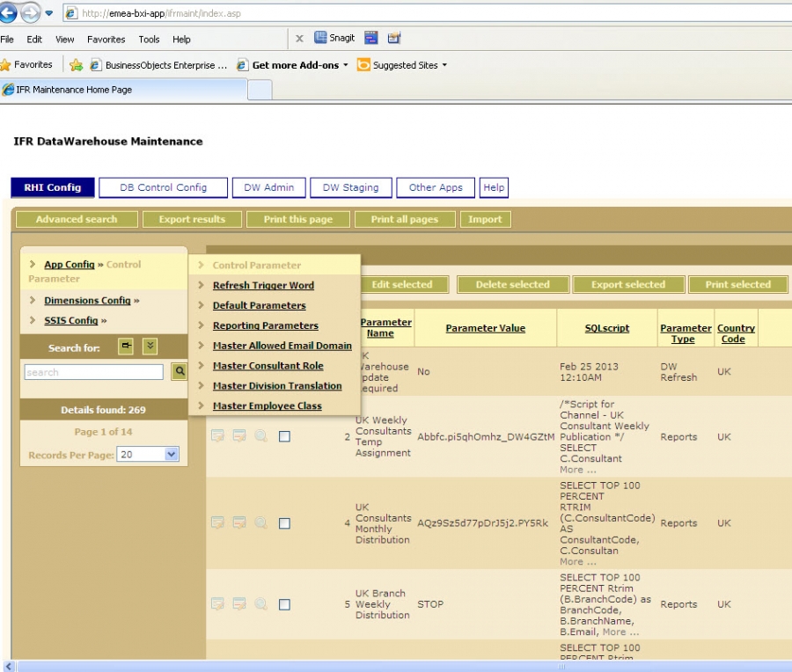Click the browser Forward arrow button
The height and width of the screenshot is (672, 792).
pos(30,12)
